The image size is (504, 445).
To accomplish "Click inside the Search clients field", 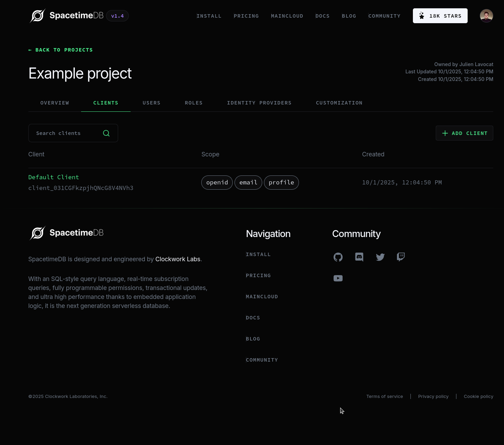I will click(x=62, y=133).
